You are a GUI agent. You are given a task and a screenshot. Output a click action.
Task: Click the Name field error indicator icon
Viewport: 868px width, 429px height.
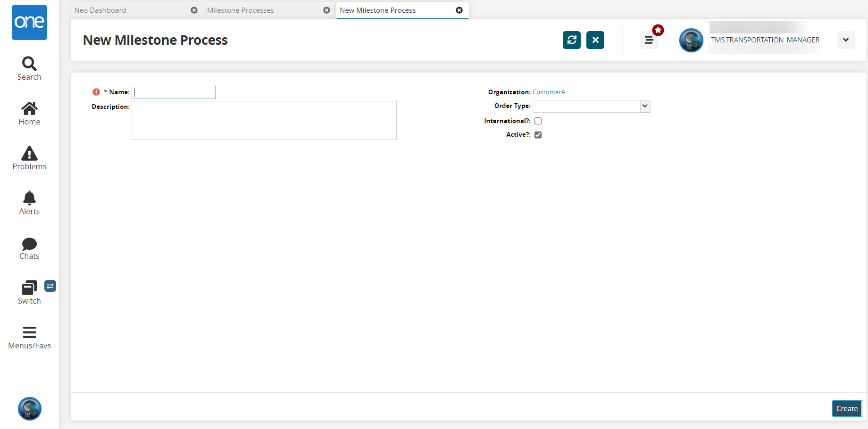[x=96, y=92]
